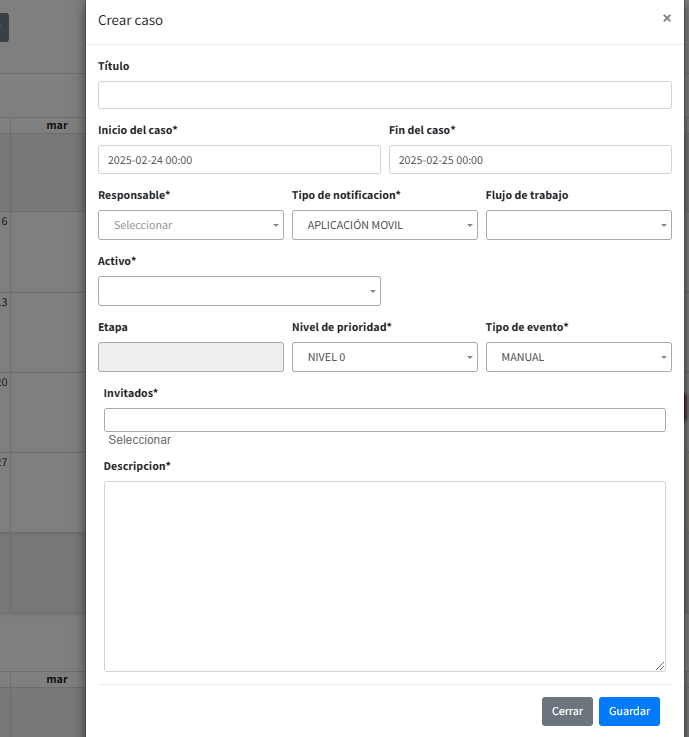This screenshot has width=689, height=737.
Task: Open the Tipo de evento dropdown
Action: [x=578, y=357]
